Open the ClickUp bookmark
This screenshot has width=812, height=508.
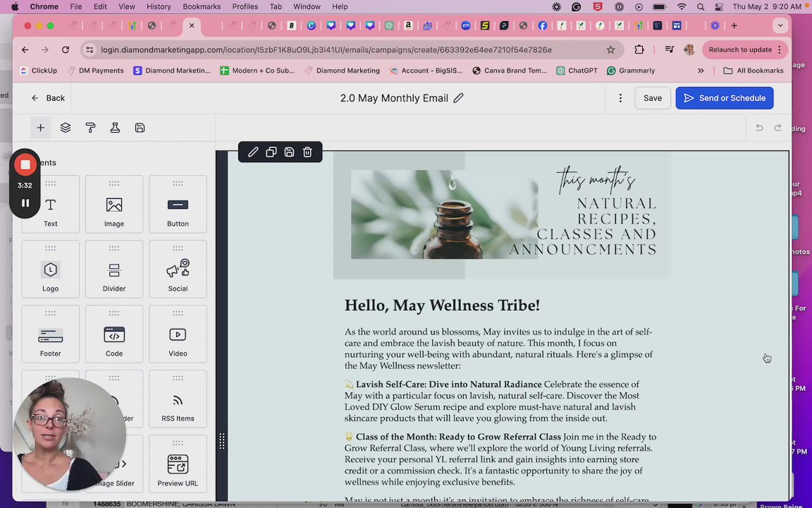coord(38,71)
